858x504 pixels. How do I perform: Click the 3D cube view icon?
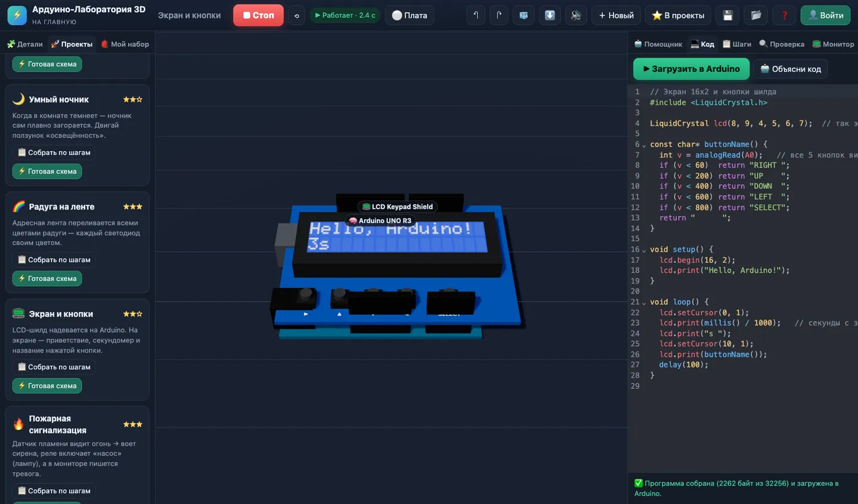point(523,15)
